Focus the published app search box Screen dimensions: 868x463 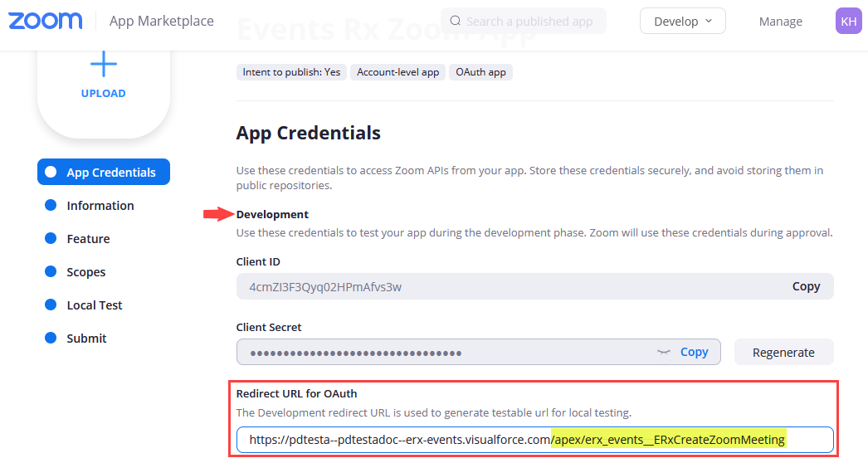coord(531,21)
